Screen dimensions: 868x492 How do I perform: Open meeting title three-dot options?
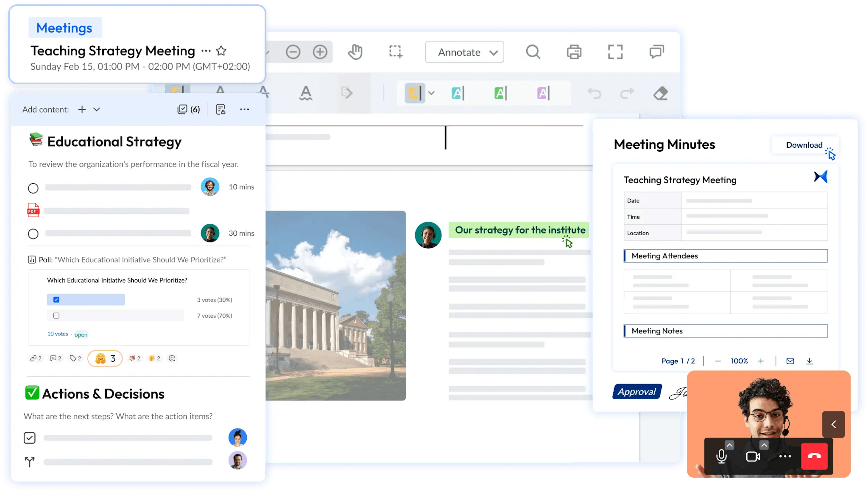(x=206, y=51)
